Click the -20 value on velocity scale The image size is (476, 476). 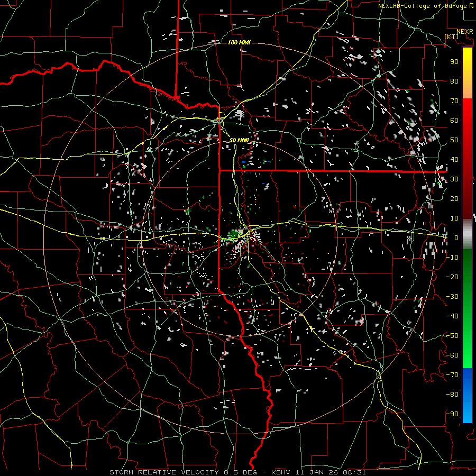click(452, 277)
